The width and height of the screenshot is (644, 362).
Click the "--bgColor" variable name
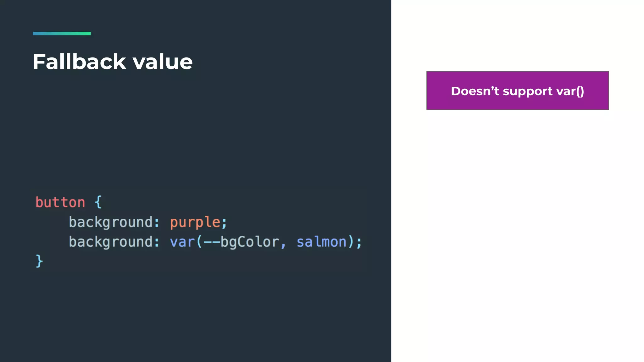[x=241, y=242]
